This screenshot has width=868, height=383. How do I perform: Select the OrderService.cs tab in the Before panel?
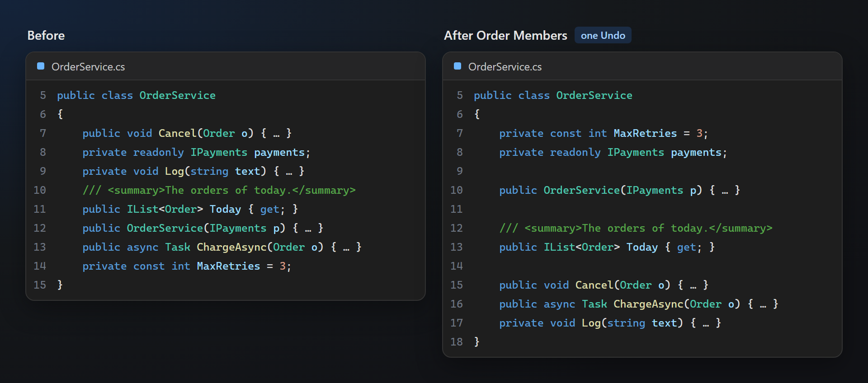pyautogui.click(x=88, y=67)
